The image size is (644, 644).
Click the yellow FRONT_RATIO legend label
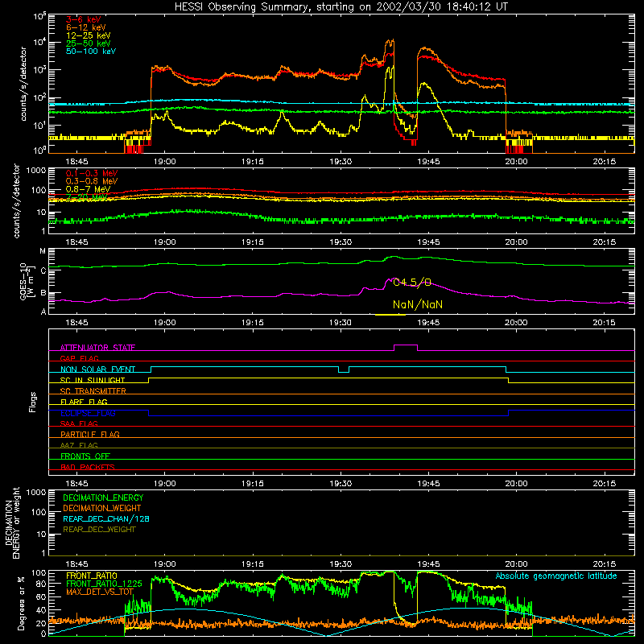[x=92, y=576]
